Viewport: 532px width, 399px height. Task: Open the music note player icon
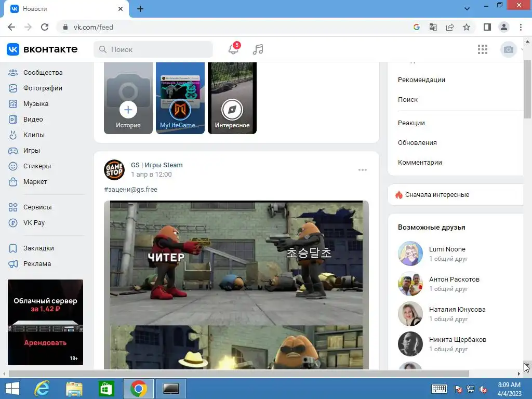point(258,49)
